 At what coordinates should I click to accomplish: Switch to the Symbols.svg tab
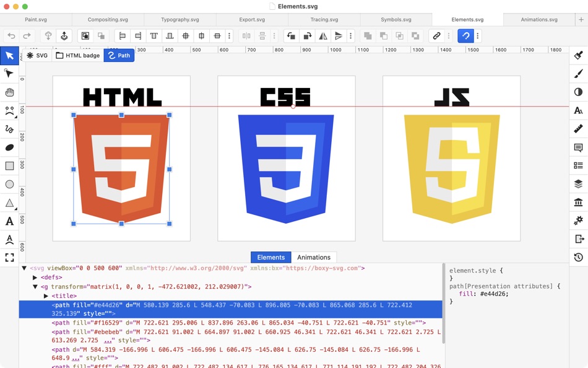click(x=396, y=20)
